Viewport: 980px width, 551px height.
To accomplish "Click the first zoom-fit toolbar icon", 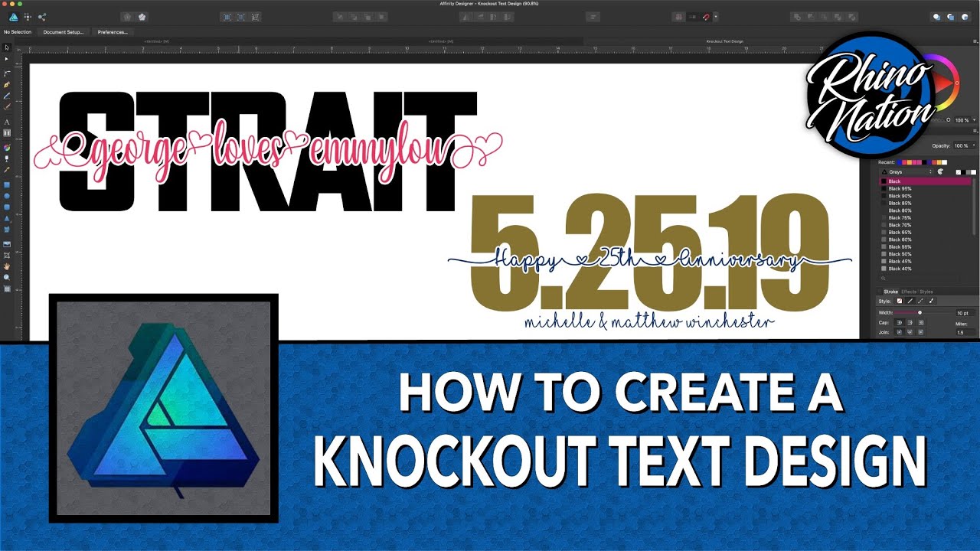I will 227,16.
